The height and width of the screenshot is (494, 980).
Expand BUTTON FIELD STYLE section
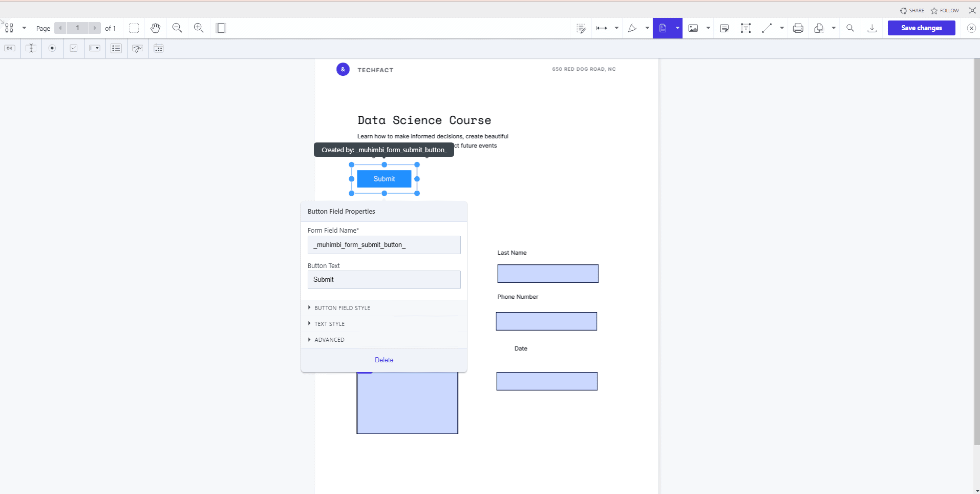[342, 308]
